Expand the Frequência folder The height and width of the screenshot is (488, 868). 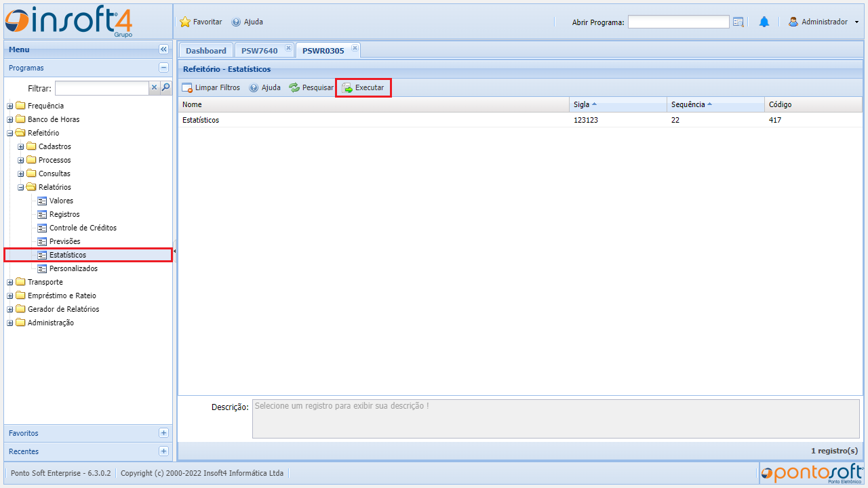coord(10,106)
